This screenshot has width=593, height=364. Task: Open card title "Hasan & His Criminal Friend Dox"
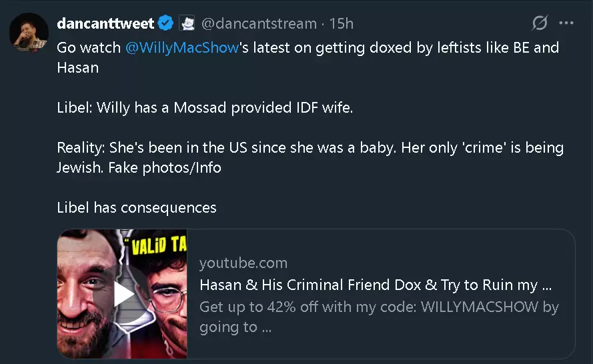376,285
